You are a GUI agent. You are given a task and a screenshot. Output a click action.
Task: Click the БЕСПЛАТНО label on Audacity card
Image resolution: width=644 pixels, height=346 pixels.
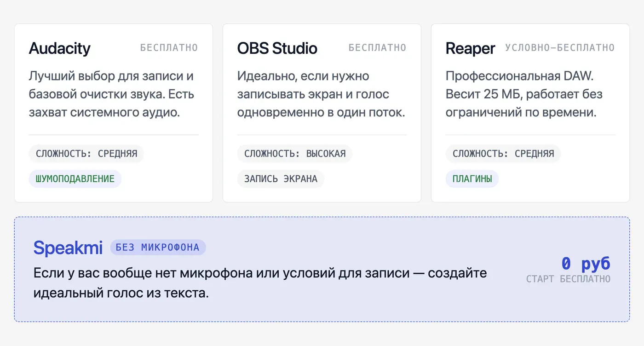point(169,47)
